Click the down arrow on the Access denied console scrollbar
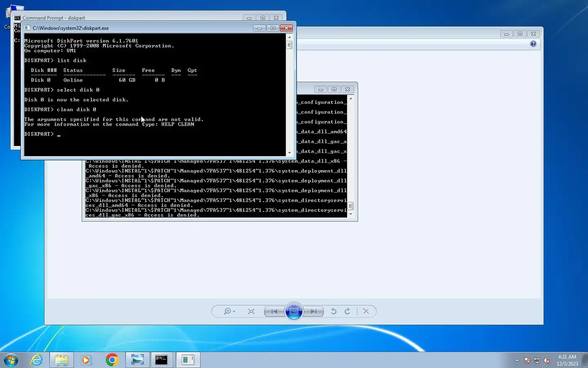Image resolution: width=588 pixels, height=368 pixels. click(x=350, y=214)
